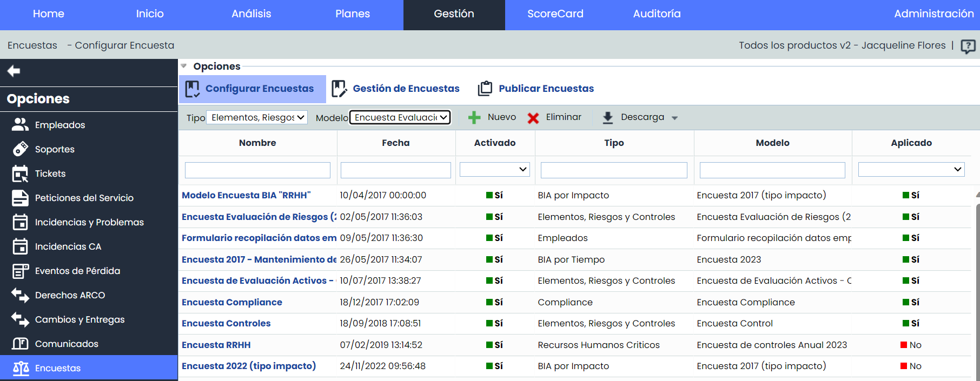This screenshot has width=980, height=381.
Task: Click the back arrow icon in sidebar
Action: 14,71
